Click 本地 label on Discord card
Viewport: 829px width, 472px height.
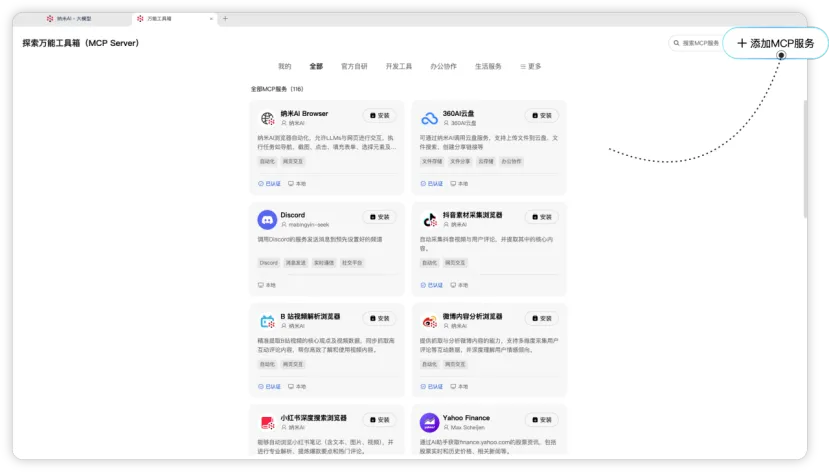click(x=267, y=285)
